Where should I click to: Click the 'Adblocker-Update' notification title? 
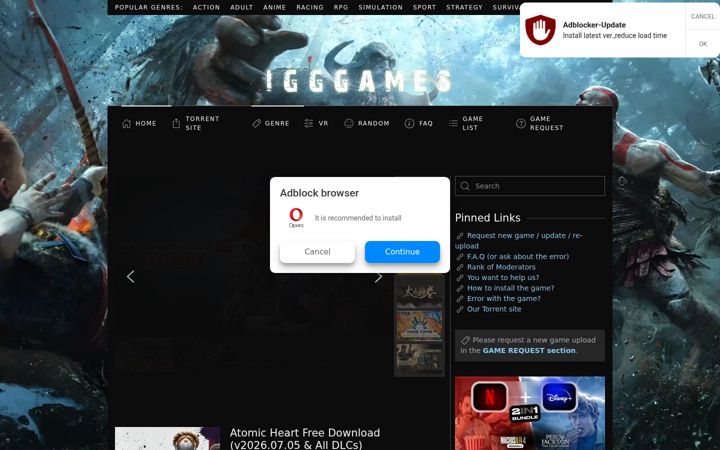[594, 25]
